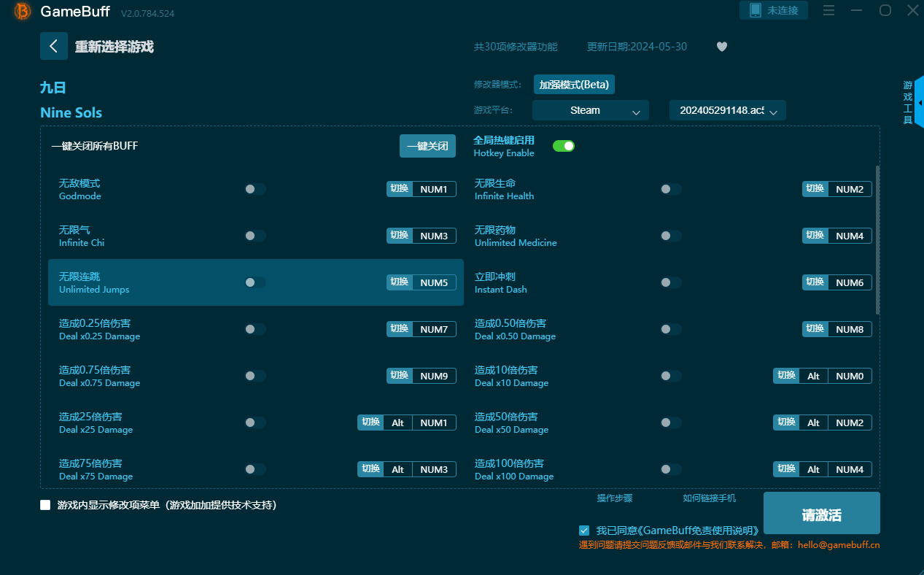Image resolution: width=924 pixels, height=575 pixels.
Task: Check the in-game trainer menu display checkbox
Action: (x=45, y=505)
